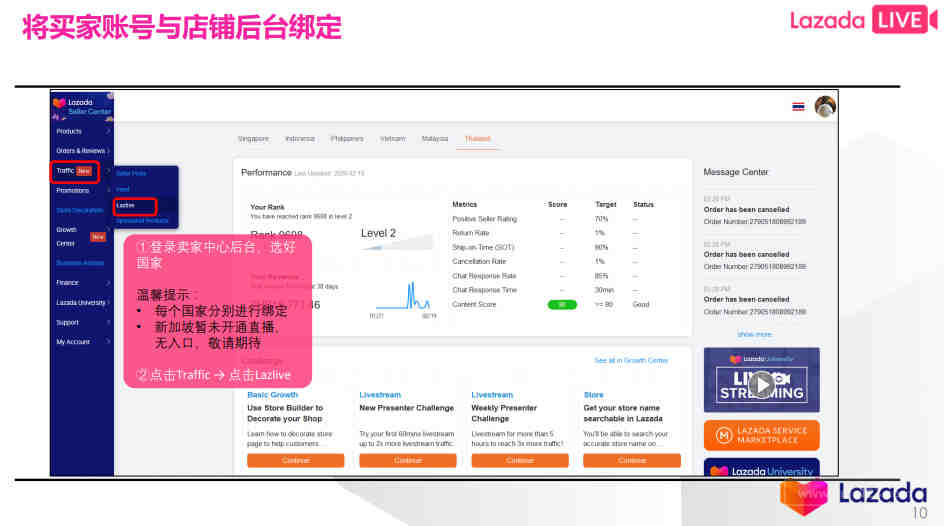Expand the Products menu chevron
Viewport: 944px width, 526px height.
108,131
